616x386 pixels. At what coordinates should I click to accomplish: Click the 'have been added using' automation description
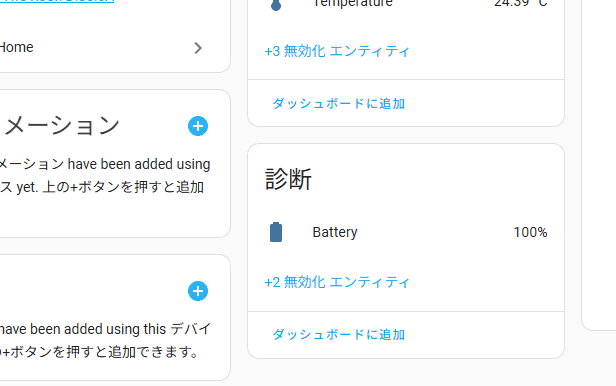coord(139,164)
